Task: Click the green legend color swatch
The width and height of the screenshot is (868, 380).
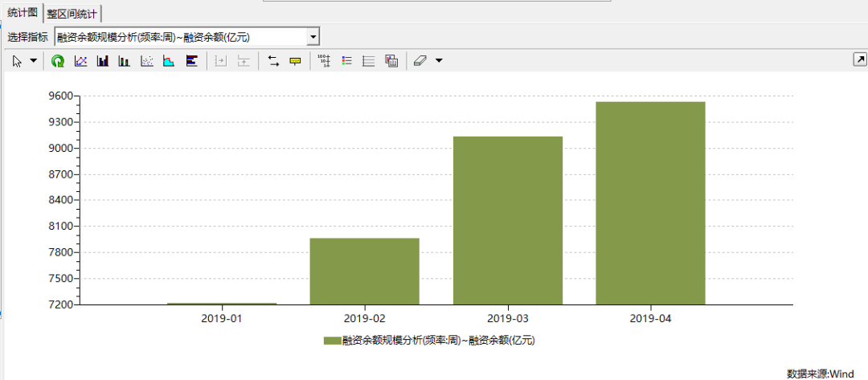Action: pyautogui.click(x=332, y=341)
